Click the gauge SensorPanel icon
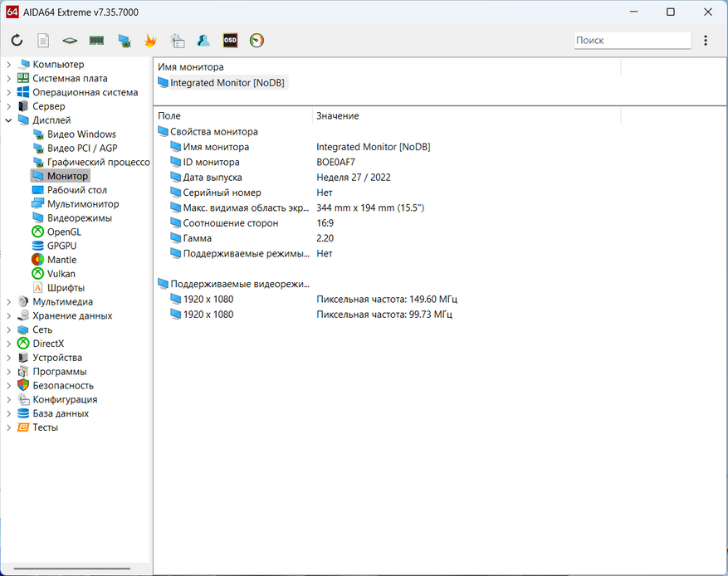Viewport: 728px width, 576px height. [257, 40]
